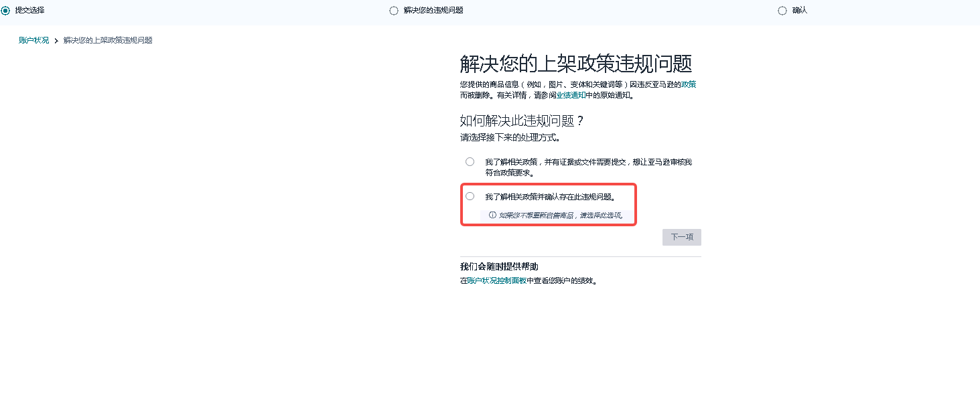Viewport: 980px width, 407px height.
Task: Click the breadcrumb chevron after 账户状况
Action: (56, 41)
